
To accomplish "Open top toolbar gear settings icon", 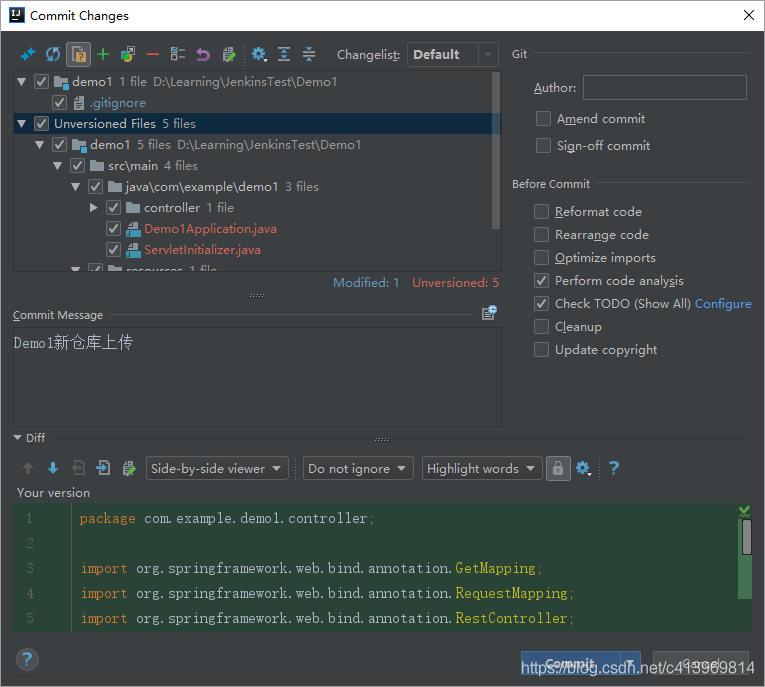I will pyautogui.click(x=259, y=54).
